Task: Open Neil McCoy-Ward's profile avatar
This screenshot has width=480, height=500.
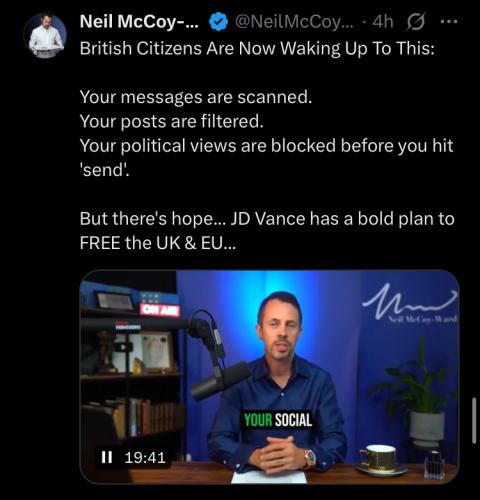Action: pyautogui.click(x=45, y=36)
